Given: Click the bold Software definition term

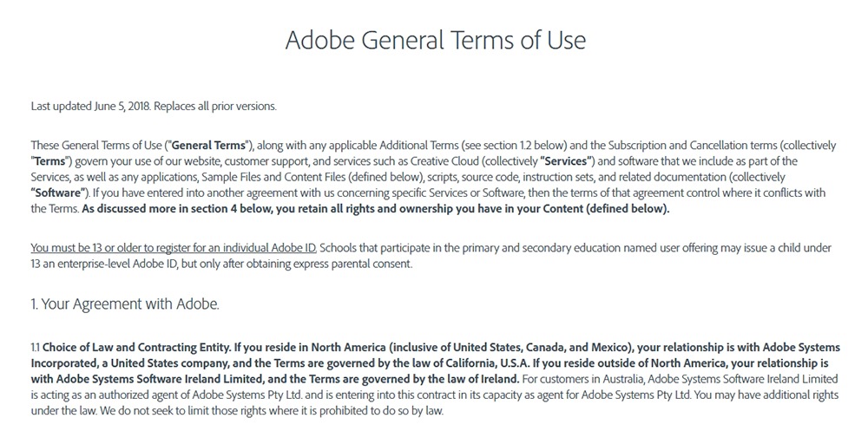Looking at the screenshot, I should pos(57,193).
